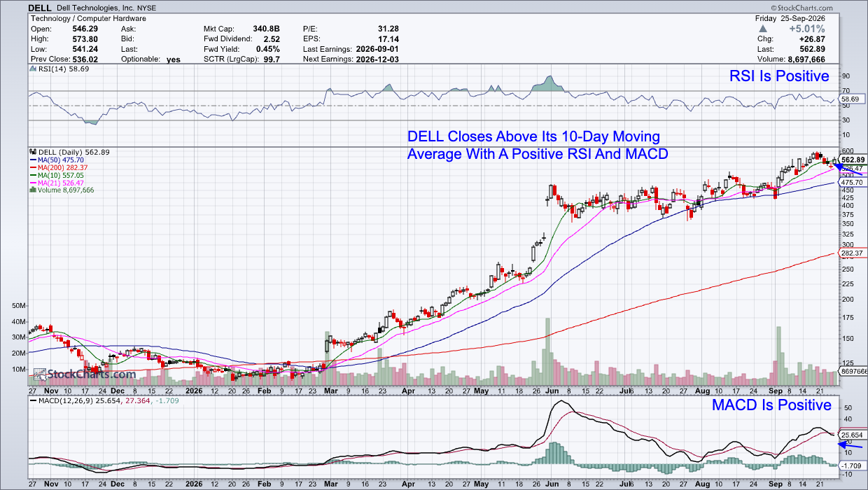This screenshot has height=490, width=868.
Task: Click the P/E value 31.28
Action: 387,29
